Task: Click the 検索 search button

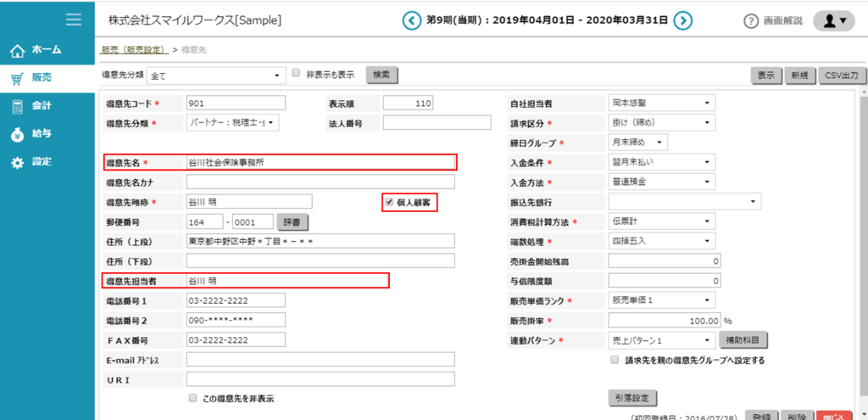Action: coord(381,75)
